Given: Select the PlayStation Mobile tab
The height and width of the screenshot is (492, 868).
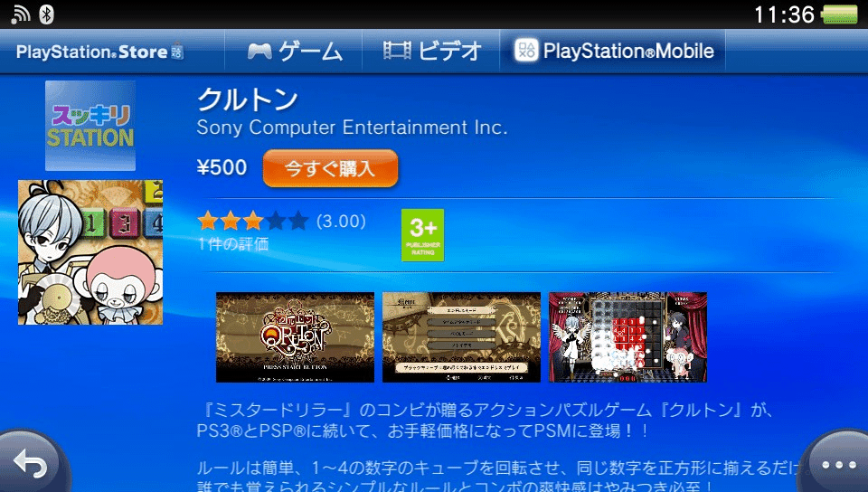Looking at the screenshot, I should (x=613, y=52).
